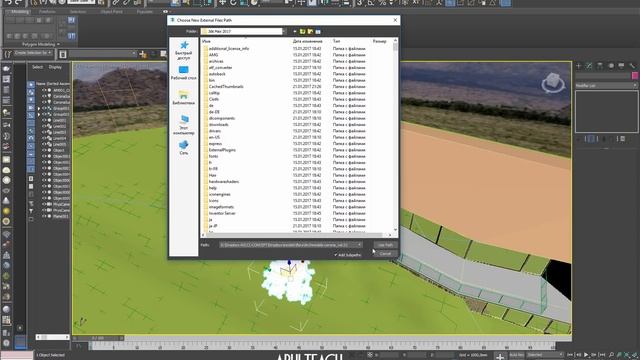Open Modify tab icon in command panel
640x360 pixels.
pyautogui.click(x=589, y=66)
